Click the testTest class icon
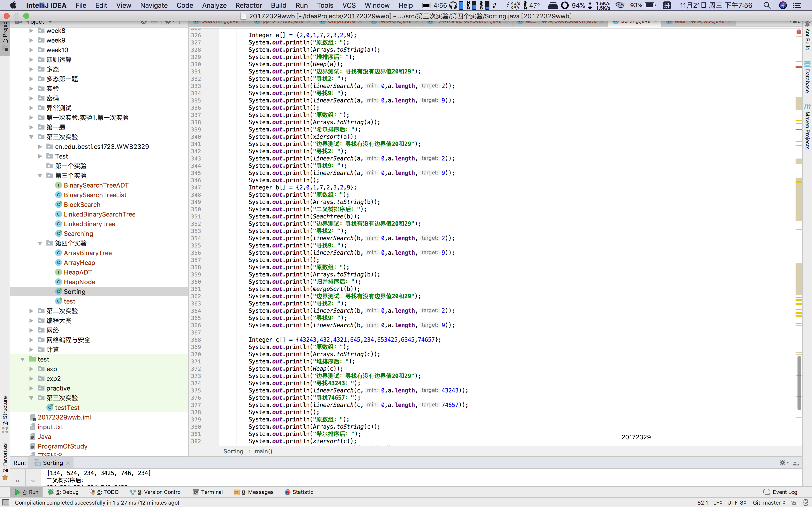 [x=50, y=407]
